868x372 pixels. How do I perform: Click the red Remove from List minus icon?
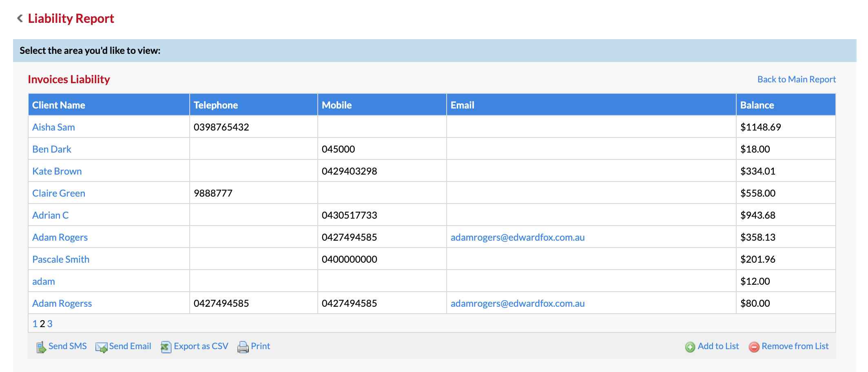(x=754, y=347)
